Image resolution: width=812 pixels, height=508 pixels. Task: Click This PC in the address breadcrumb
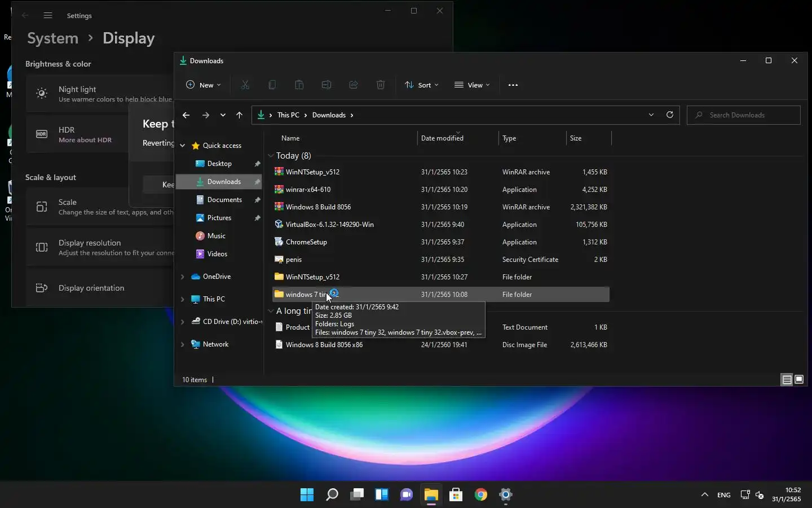[288, 115]
